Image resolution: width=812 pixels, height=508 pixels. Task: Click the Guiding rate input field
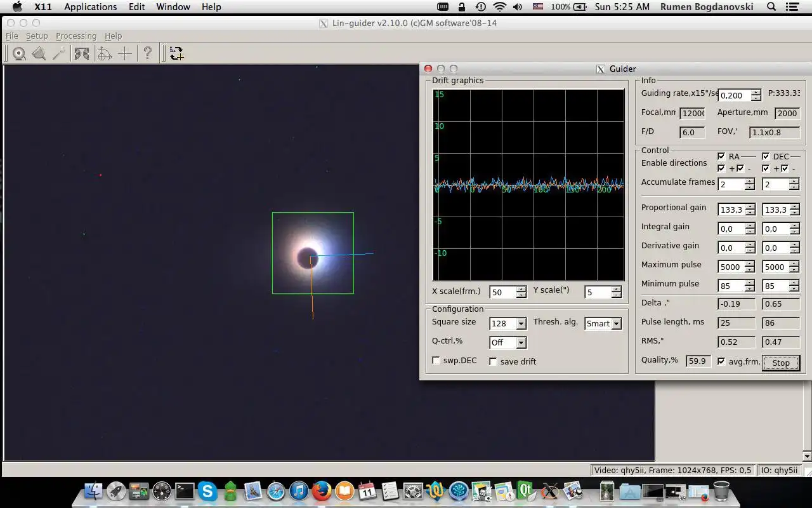[x=734, y=95]
